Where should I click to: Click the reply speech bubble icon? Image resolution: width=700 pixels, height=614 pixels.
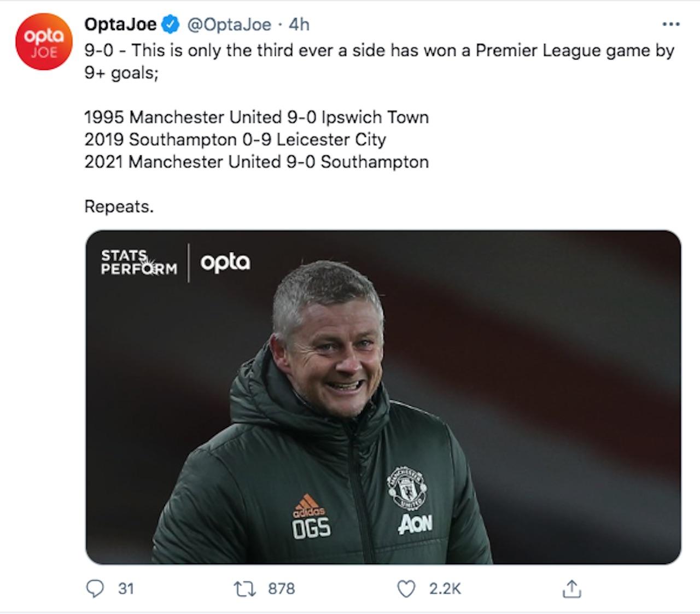coord(95,588)
